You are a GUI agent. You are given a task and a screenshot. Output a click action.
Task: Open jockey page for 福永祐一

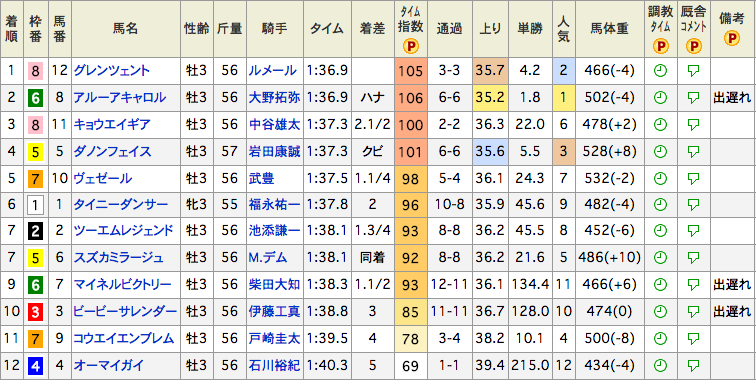[x=274, y=205]
